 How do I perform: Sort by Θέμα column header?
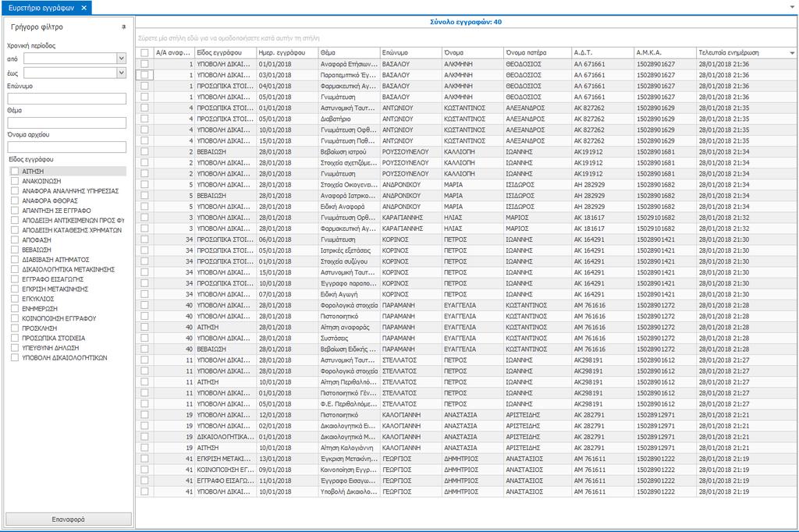350,53
